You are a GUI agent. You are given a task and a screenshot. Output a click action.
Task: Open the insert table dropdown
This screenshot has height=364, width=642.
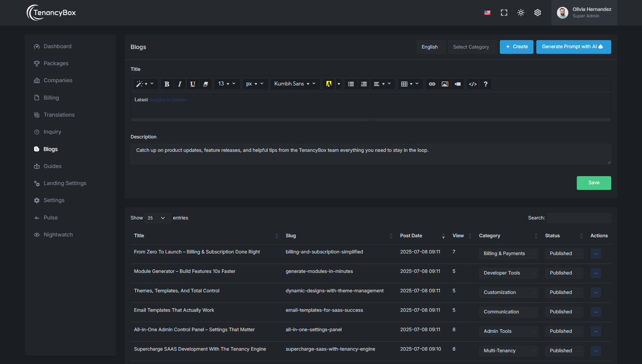(410, 84)
